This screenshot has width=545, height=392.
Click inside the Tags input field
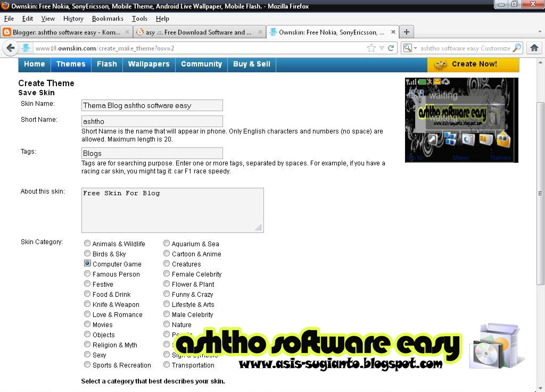point(152,154)
